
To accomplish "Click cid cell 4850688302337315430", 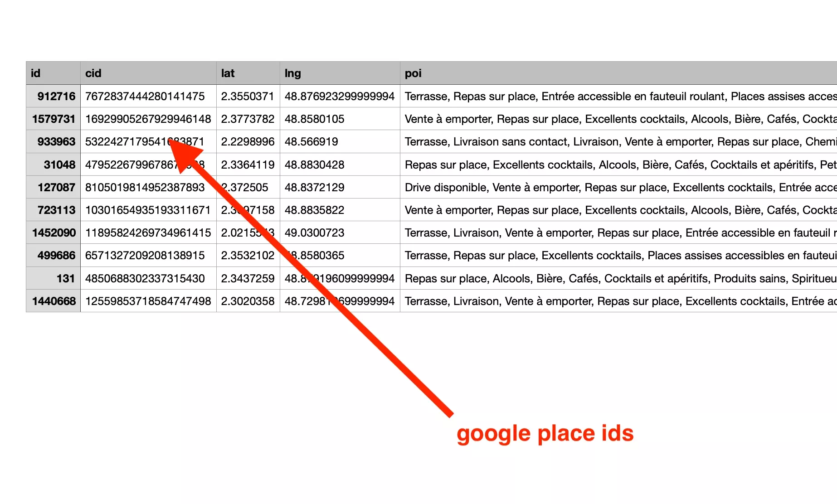I will (x=145, y=278).
